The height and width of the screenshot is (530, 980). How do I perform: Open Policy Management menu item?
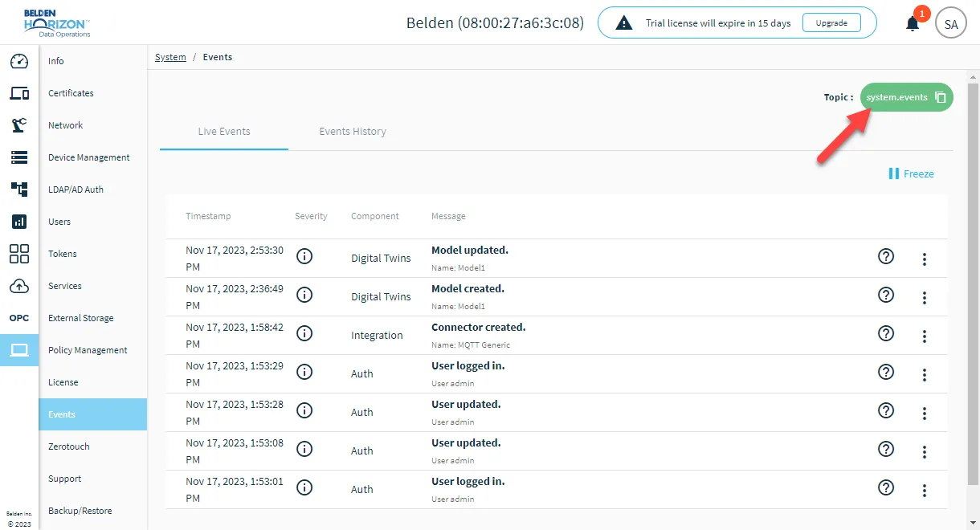93,350
